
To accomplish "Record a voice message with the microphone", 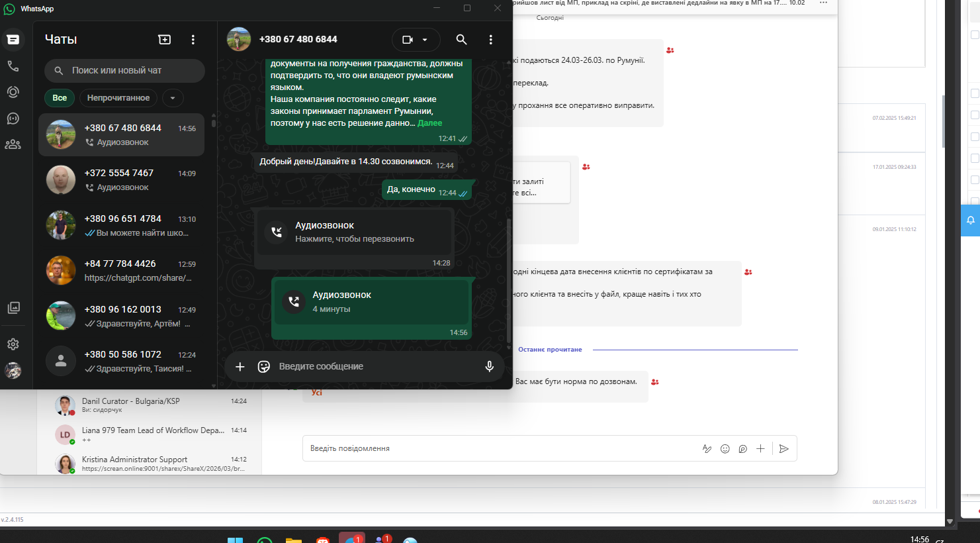I will pyautogui.click(x=490, y=366).
